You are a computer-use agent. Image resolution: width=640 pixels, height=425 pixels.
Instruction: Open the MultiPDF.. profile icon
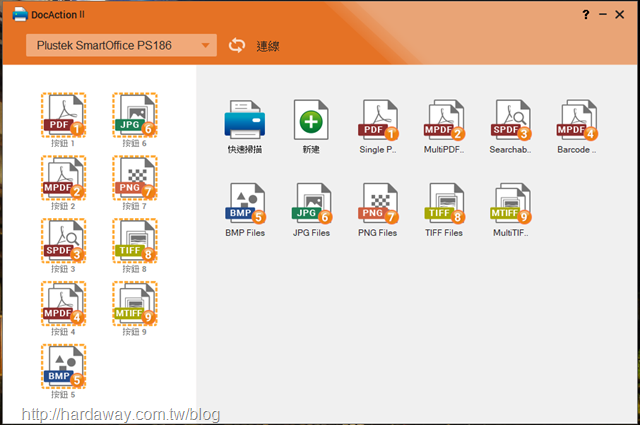coord(444,120)
